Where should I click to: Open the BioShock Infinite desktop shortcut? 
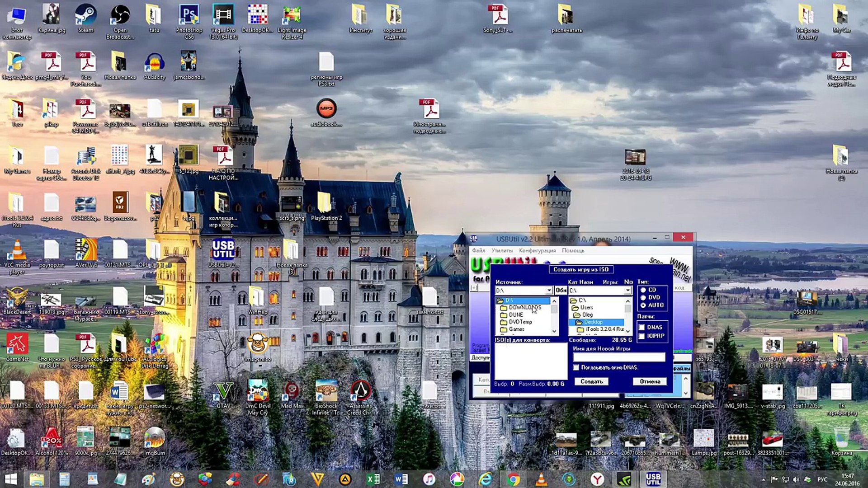pos(326,398)
